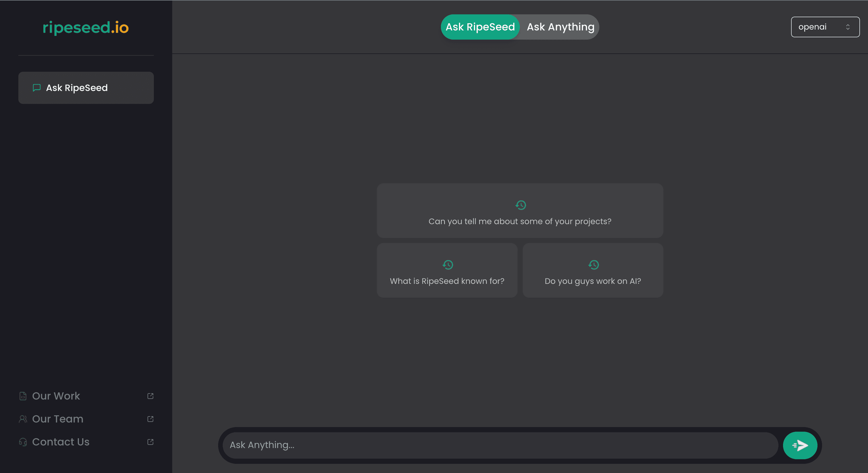This screenshot has height=473, width=868.
Task: Click the people icon beside Our Team
Action: click(23, 419)
